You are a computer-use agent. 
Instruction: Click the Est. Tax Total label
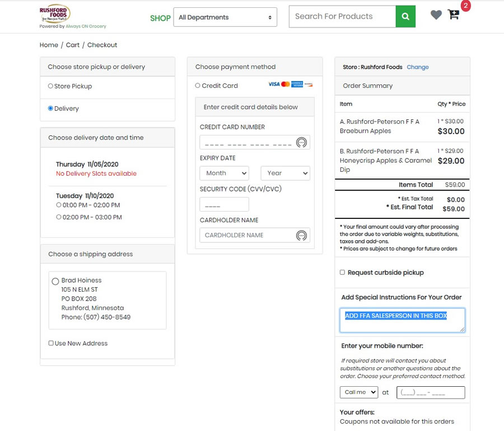click(x=416, y=199)
